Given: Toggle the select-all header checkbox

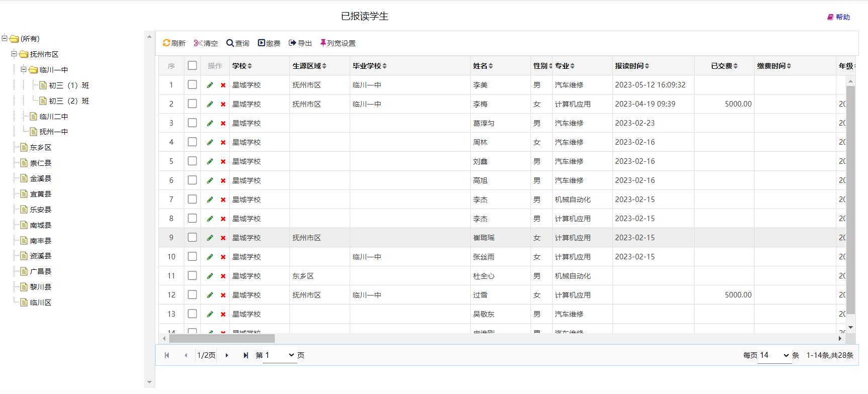Looking at the screenshot, I should coord(192,65).
